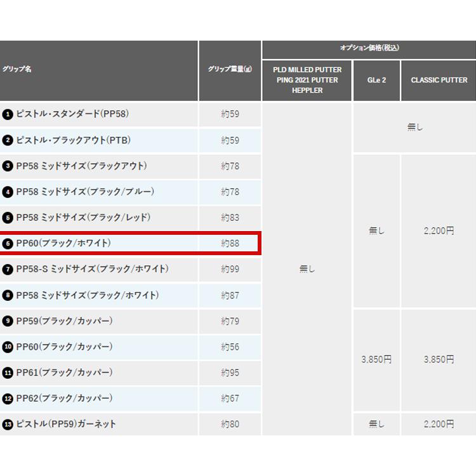Click the 約99 weight cell
The height and width of the screenshot is (476, 476).
[x=230, y=269]
